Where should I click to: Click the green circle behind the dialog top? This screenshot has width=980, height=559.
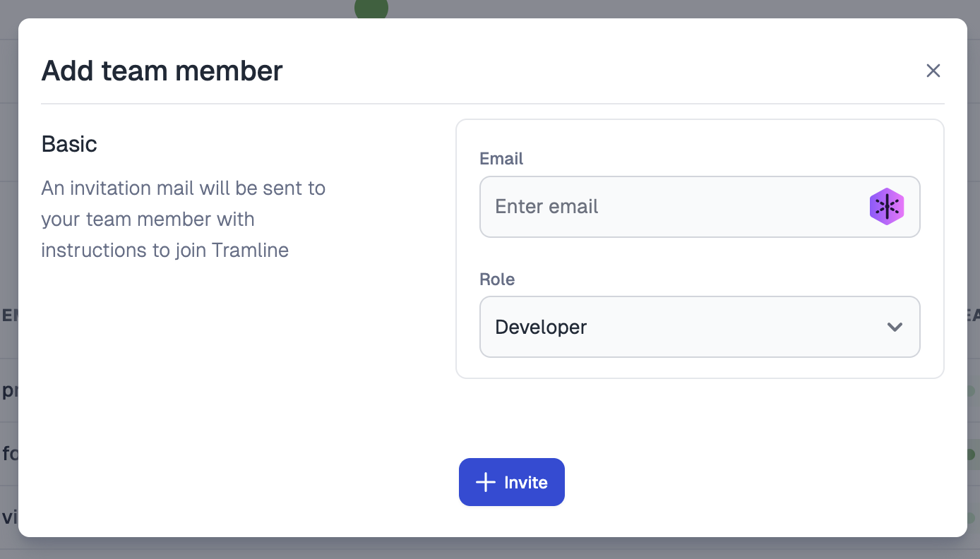[x=371, y=9]
